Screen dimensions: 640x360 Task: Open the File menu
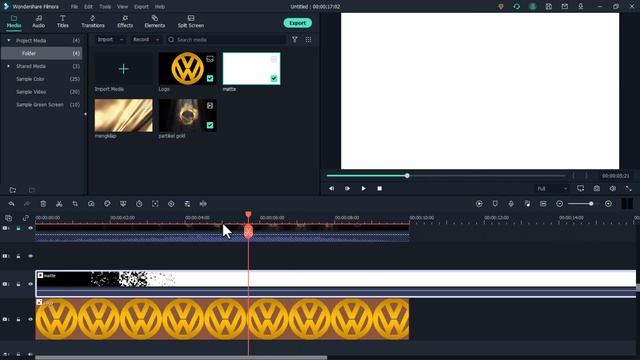(74, 7)
